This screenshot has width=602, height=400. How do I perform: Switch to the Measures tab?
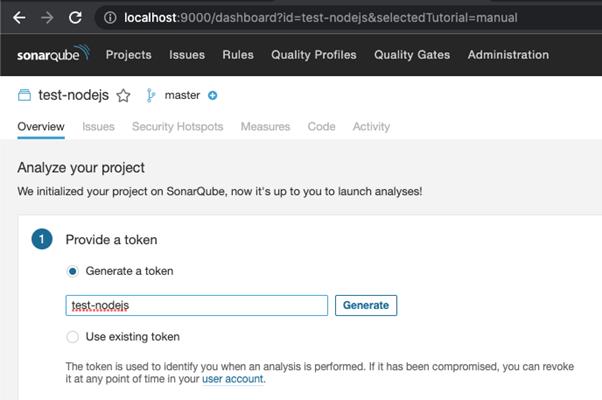[265, 127]
